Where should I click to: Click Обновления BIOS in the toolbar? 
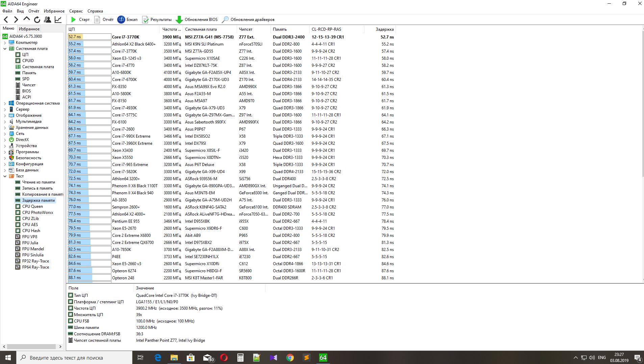(197, 20)
